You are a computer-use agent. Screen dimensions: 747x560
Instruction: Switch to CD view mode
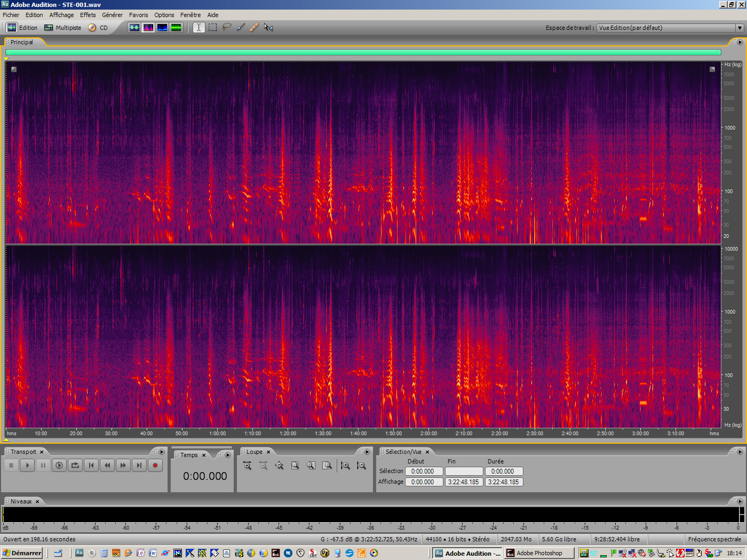pos(100,27)
